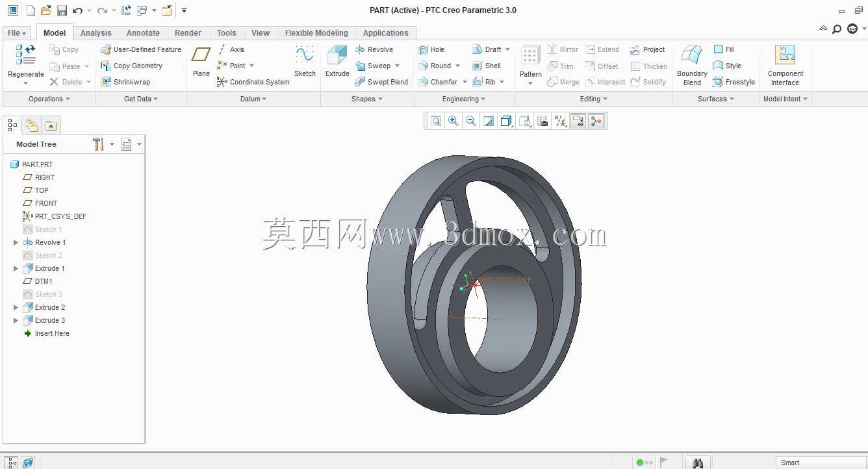
Task: Expand the Extrude 2 feature
Action: [16, 307]
